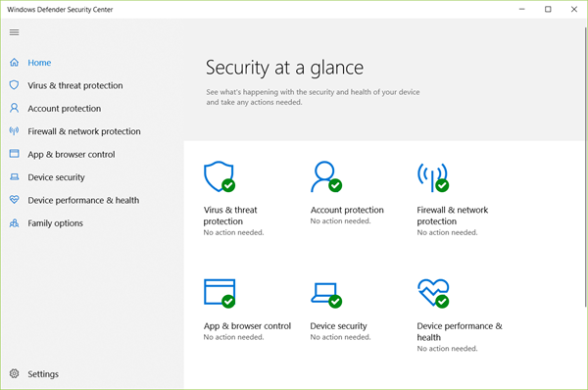Click the family people icon in sidebar
The height and width of the screenshot is (390, 588).
click(15, 223)
